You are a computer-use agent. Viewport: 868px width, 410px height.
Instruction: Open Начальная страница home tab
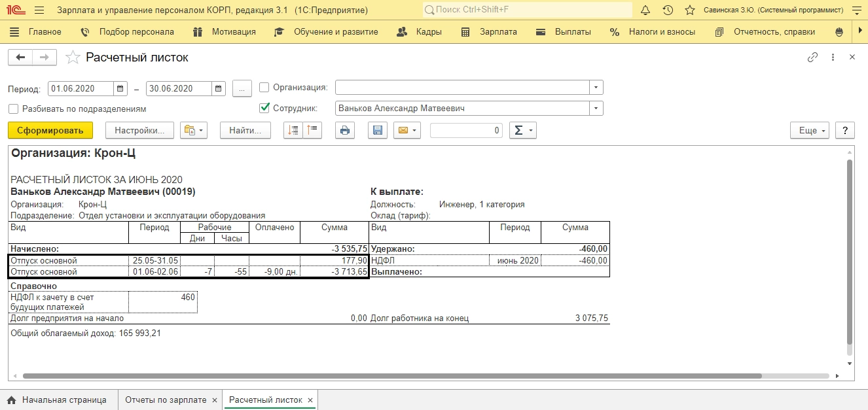(58, 400)
